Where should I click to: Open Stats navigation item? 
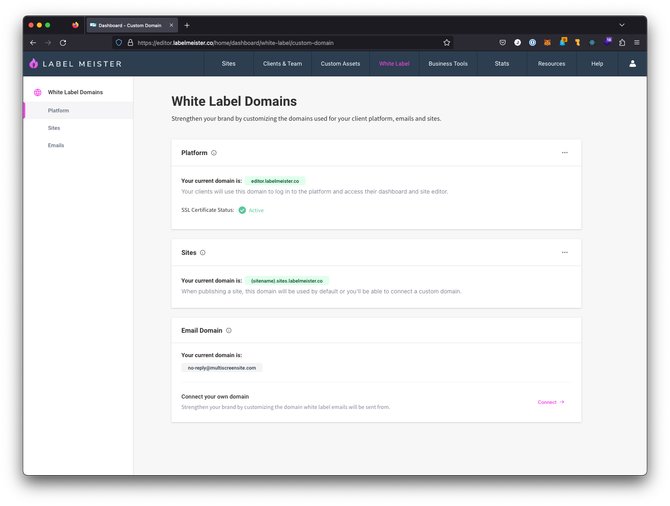point(502,64)
